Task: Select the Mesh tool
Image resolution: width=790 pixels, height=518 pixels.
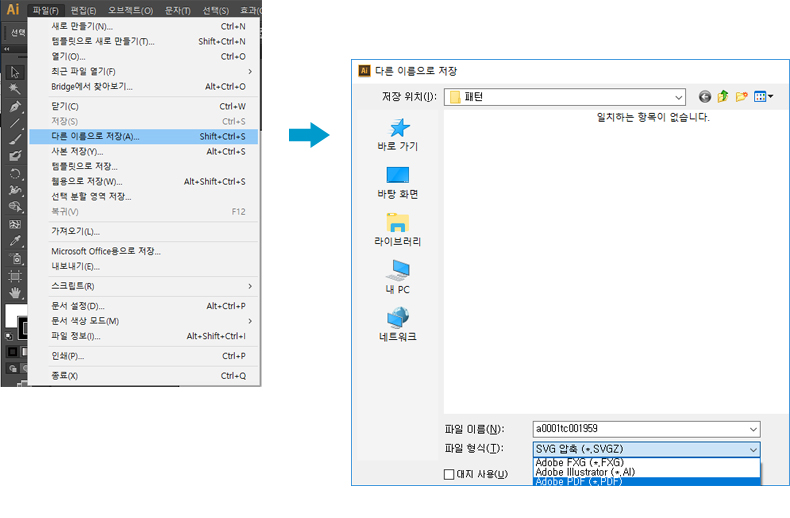Action: coord(15,224)
